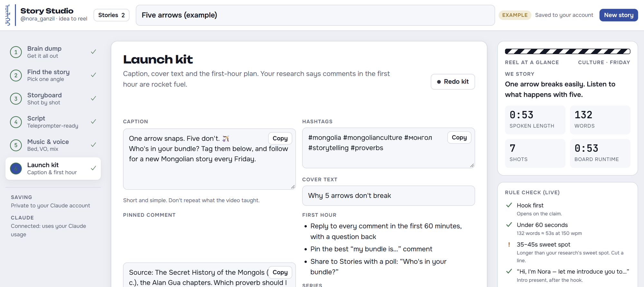Click 'Short and simple' caption hint text
The height and width of the screenshot is (287, 644).
click(191, 200)
